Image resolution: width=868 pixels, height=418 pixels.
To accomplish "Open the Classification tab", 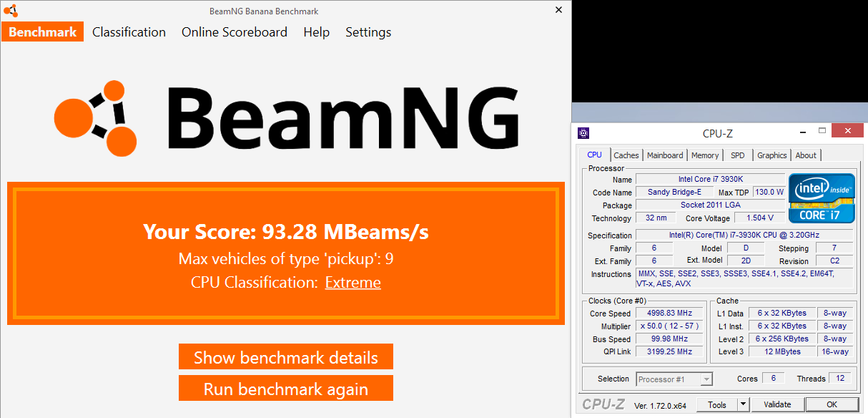I will click(129, 32).
